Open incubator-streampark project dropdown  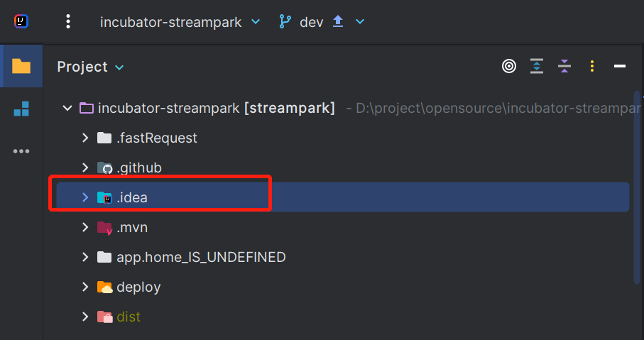click(x=180, y=22)
